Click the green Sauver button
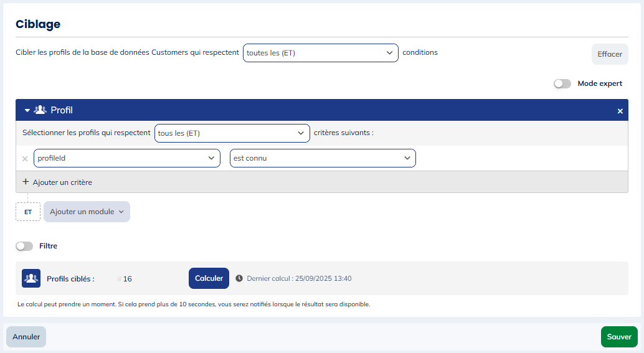Viewport: 644px width, 353px height. 618,337
